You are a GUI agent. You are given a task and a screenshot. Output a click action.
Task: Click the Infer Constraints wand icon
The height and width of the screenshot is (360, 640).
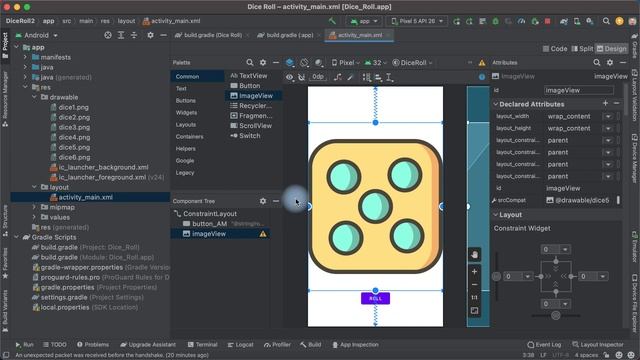350,77
